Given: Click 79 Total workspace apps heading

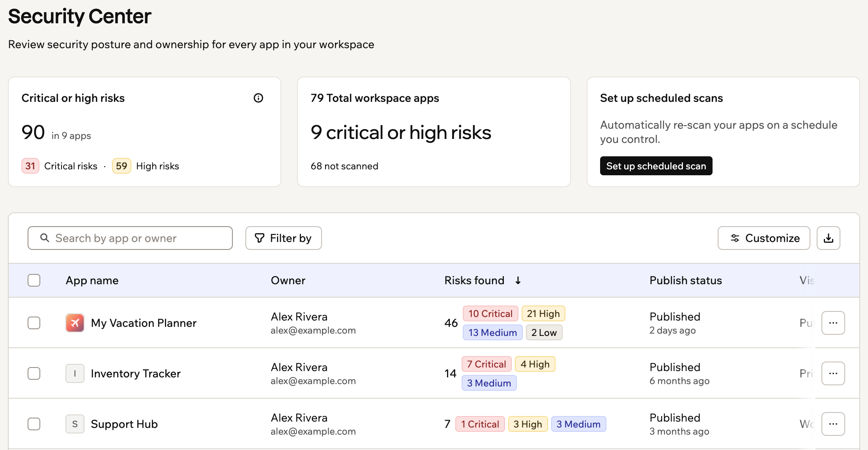Looking at the screenshot, I should point(375,98).
